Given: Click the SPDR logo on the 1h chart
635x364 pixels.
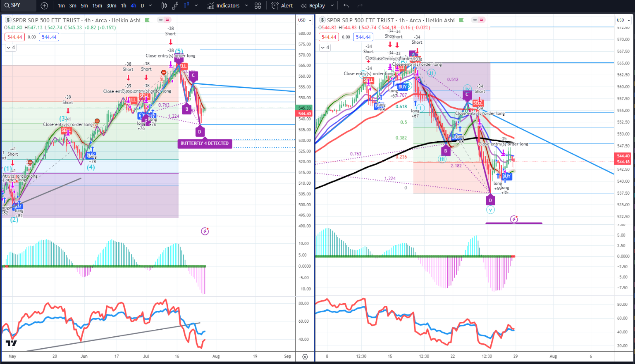Looking at the screenshot, I should coord(322,20).
